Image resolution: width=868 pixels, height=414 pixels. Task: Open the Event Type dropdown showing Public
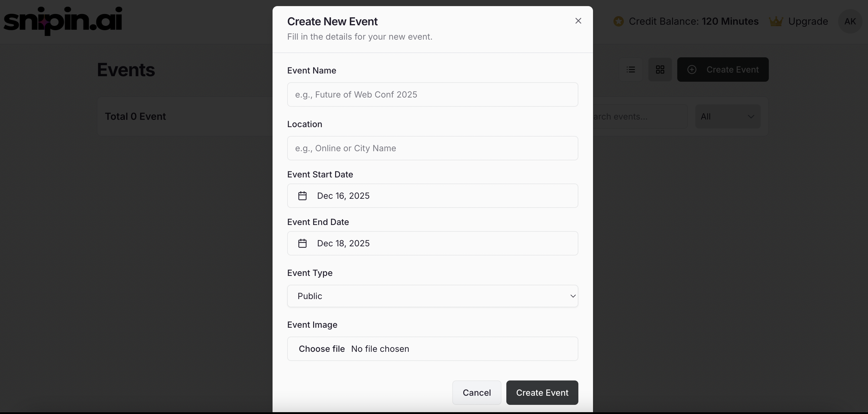pyautogui.click(x=432, y=296)
